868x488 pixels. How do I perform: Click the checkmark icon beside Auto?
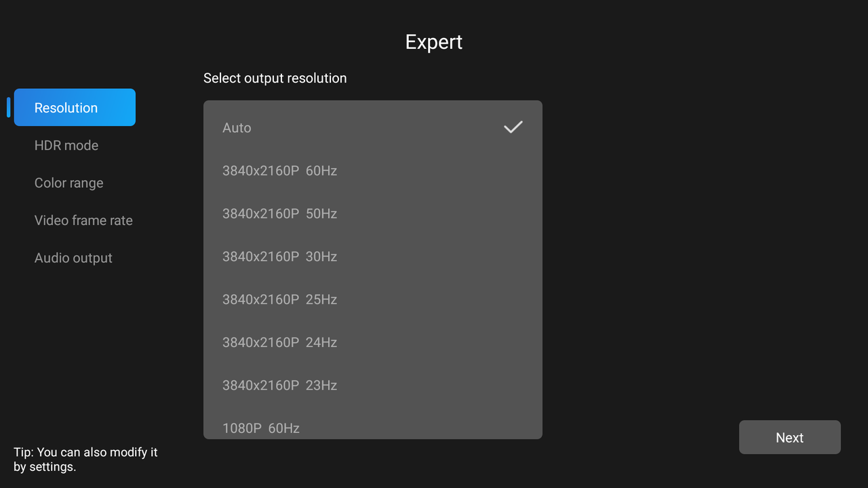tap(513, 127)
